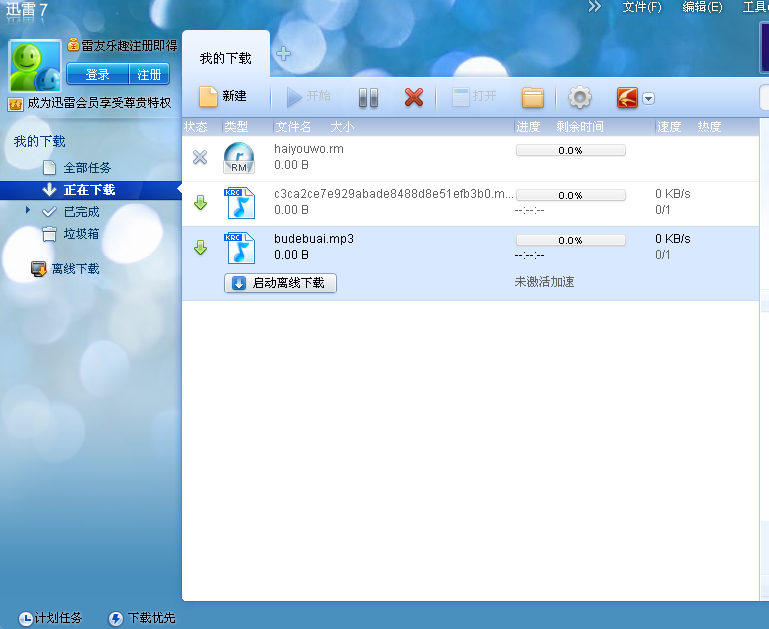This screenshot has height=629, width=769.
Task: Click the user avatar picture
Action: pyautogui.click(x=35, y=67)
